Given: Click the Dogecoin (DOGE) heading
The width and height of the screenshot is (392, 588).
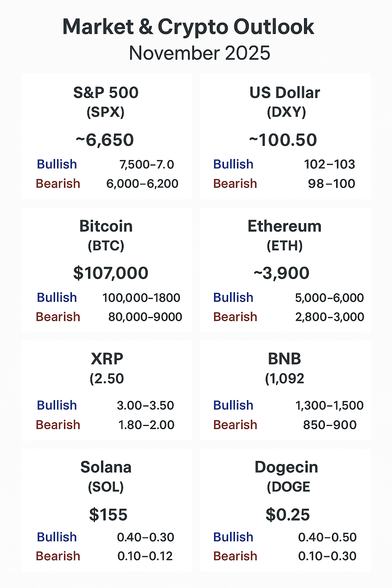Looking at the screenshot, I should 286,476.
